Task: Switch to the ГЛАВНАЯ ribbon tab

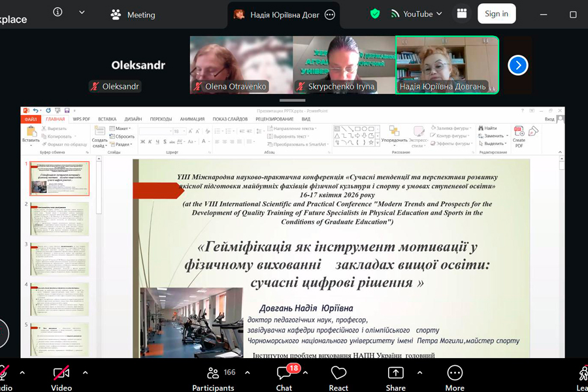Action: (x=55, y=120)
